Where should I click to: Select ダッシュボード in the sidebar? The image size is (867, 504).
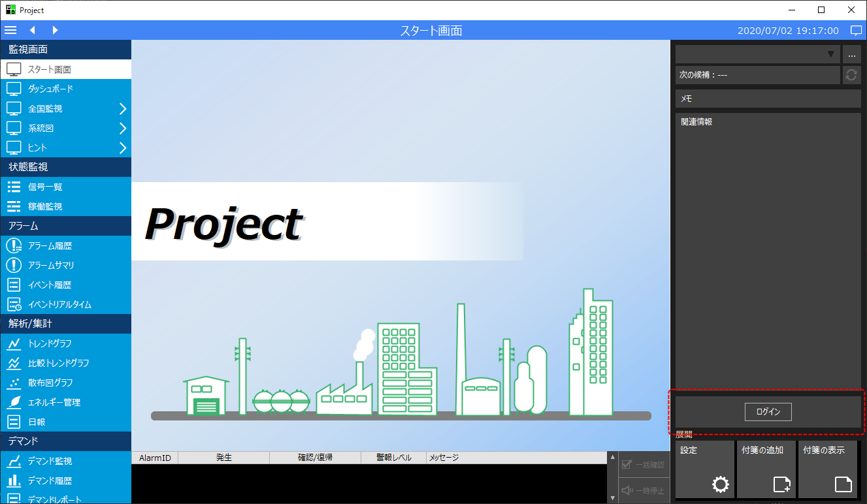50,89
